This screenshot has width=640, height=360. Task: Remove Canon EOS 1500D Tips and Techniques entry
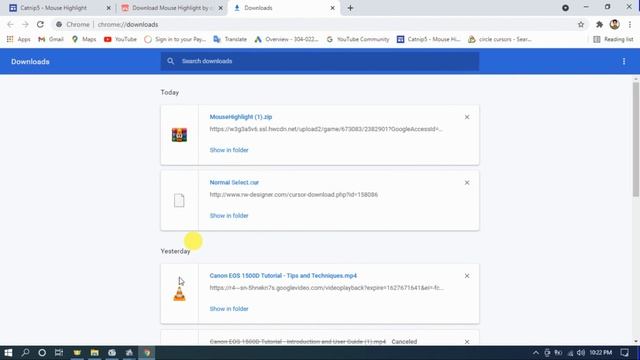point(467,276)
